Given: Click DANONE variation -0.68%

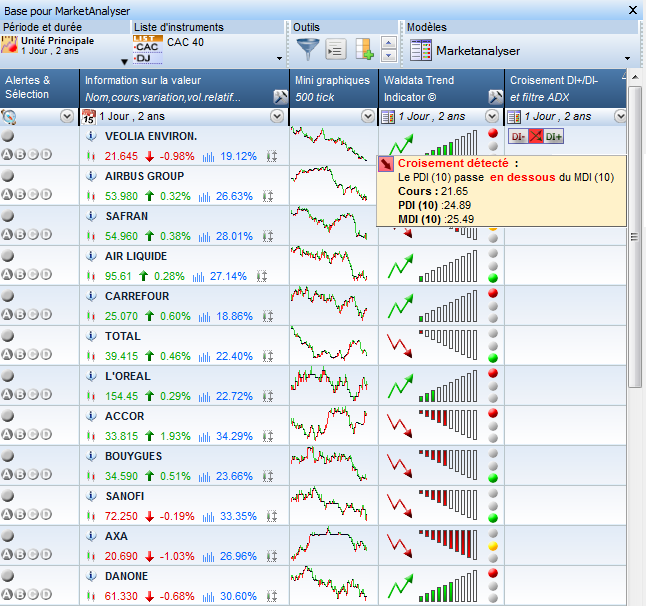Looking at the screenshot, I should [177, 596].
